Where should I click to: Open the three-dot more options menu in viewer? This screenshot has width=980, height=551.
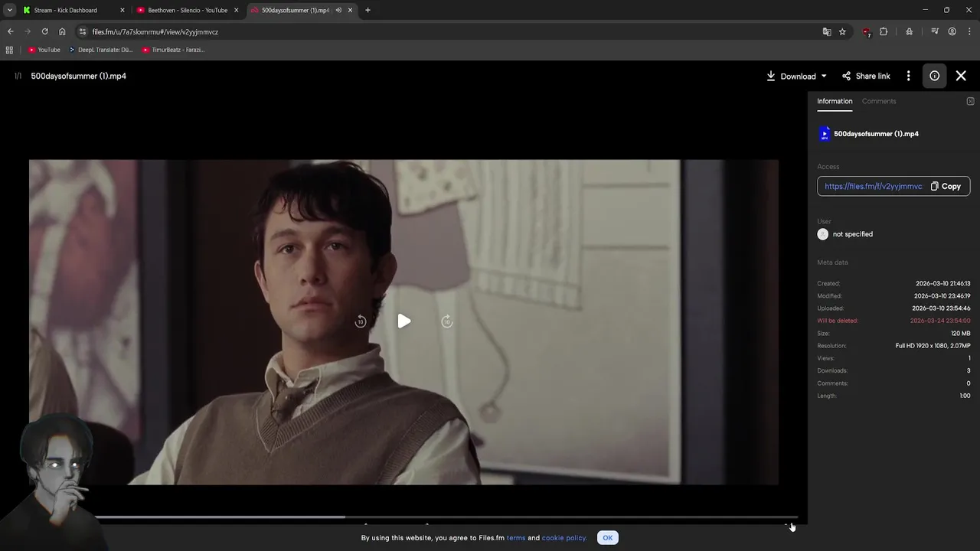point(909,76)
